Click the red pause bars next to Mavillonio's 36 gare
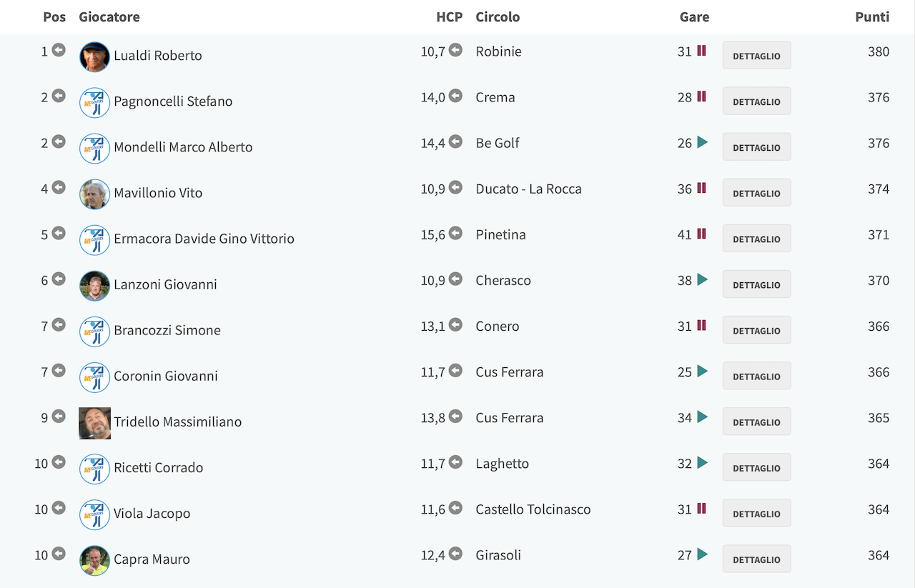Viewport: 915px width, 588px height. 701,188
